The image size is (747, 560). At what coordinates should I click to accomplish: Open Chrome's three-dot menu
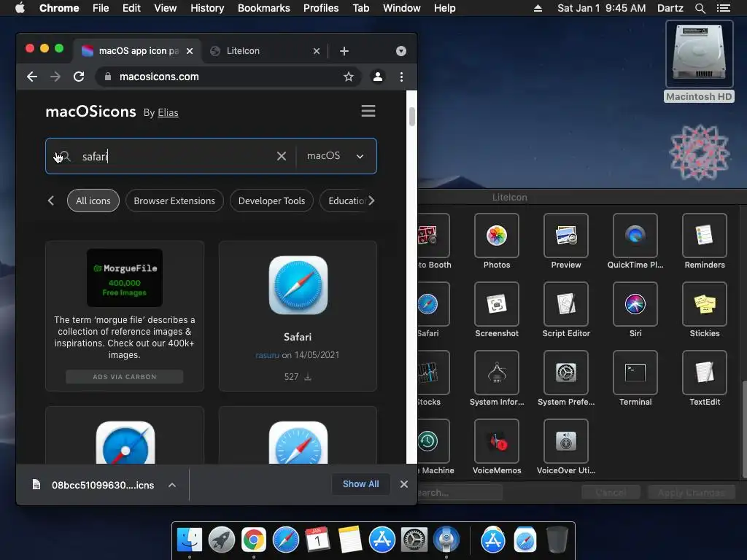(x=402, y=77)
